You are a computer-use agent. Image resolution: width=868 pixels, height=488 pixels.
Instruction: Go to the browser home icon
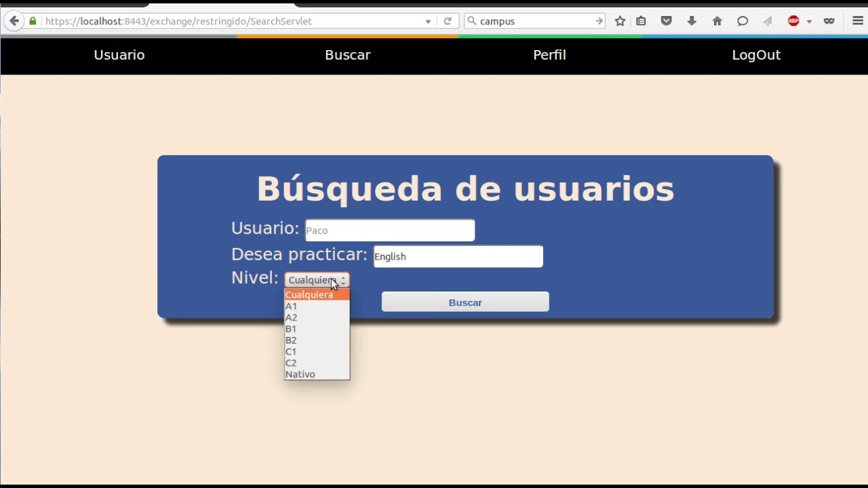click(x=717, y=21)
